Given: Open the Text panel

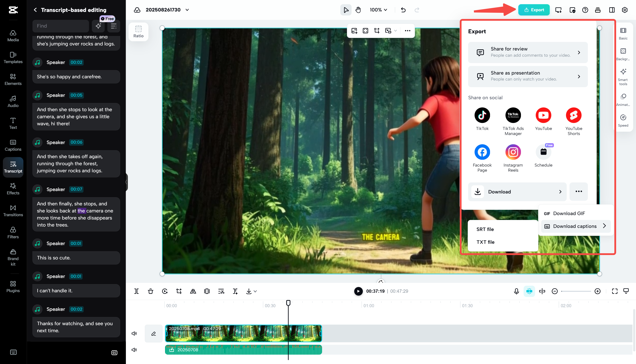Looking at the screenshot, I should (13, 124).
